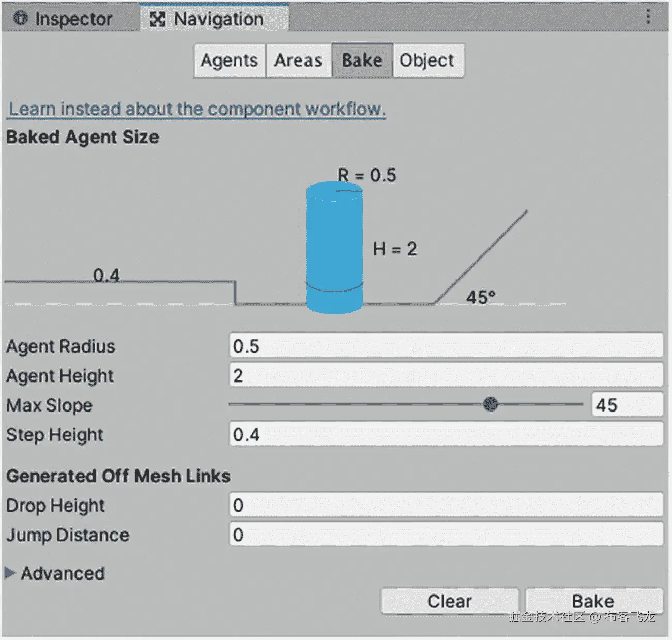Click the Agent Radius field

pyautogui.click(x=446, y=346)
